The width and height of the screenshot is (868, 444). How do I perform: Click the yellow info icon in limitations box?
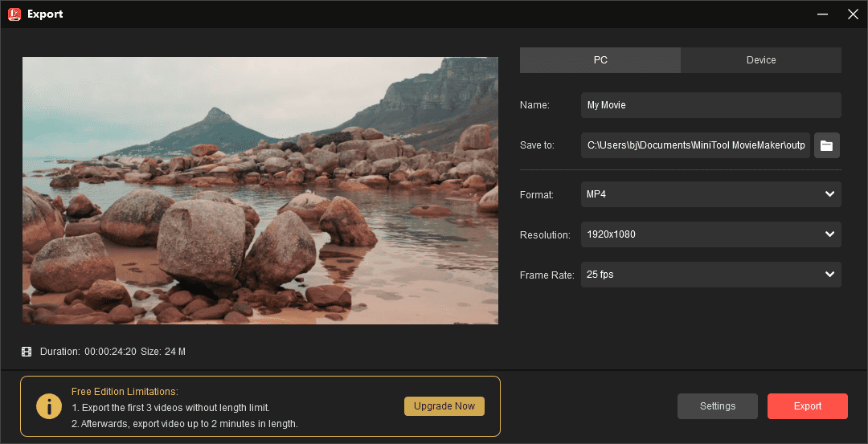coord(49,406)
